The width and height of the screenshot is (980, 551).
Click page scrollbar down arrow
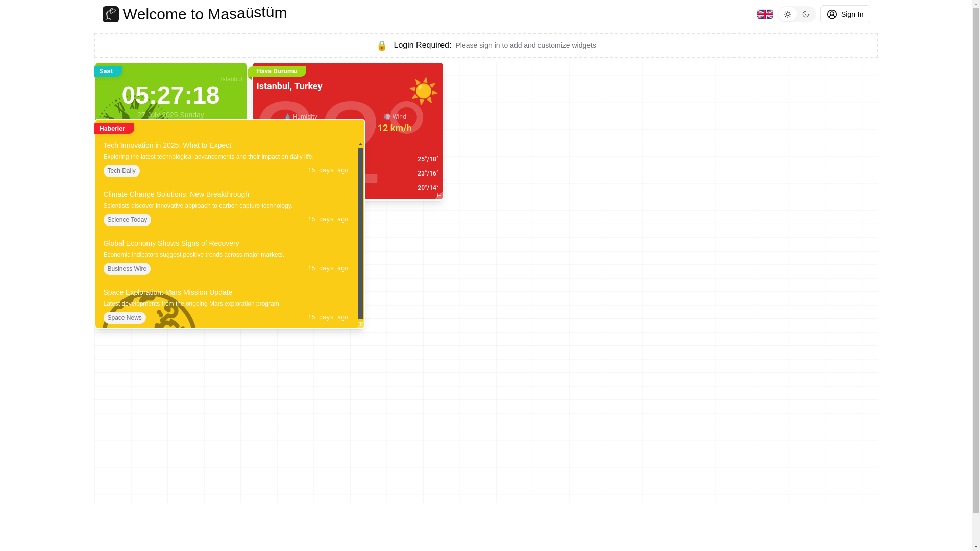(976, 547)
